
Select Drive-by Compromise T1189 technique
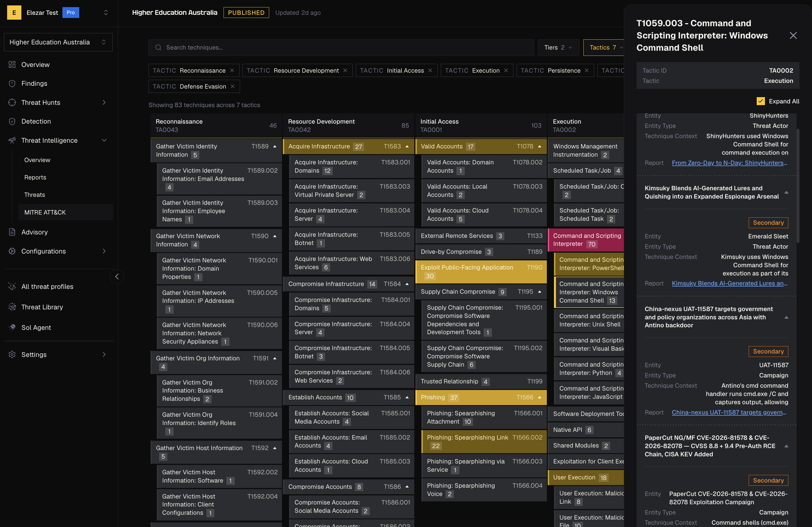tap(481, 252)
